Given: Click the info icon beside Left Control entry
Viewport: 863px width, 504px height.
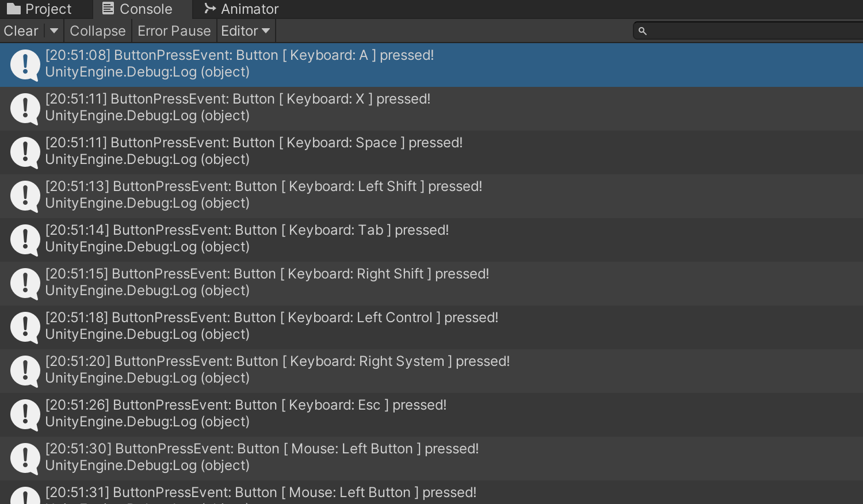Looking at the screenshot, I should tap(25, 327).
